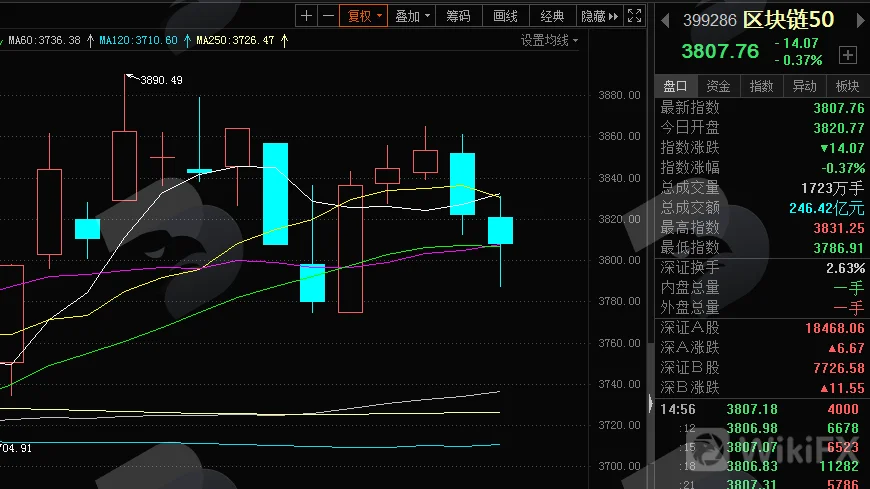Click current price 3807.76 in header
Image resolution: width=870 pixels, height=489 pixels.
(x=720, y=51)
